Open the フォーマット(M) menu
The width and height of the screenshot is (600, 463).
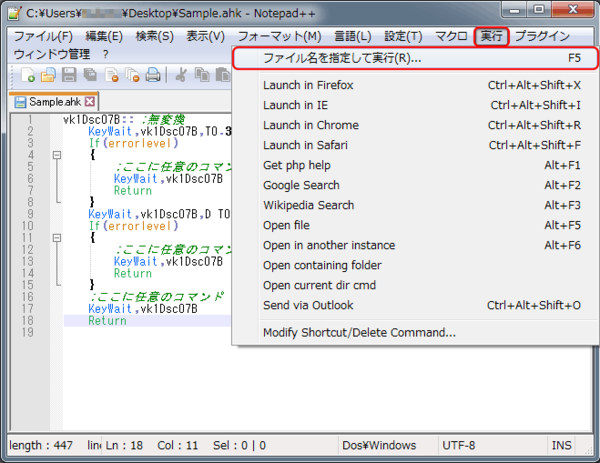pos(279,36)
